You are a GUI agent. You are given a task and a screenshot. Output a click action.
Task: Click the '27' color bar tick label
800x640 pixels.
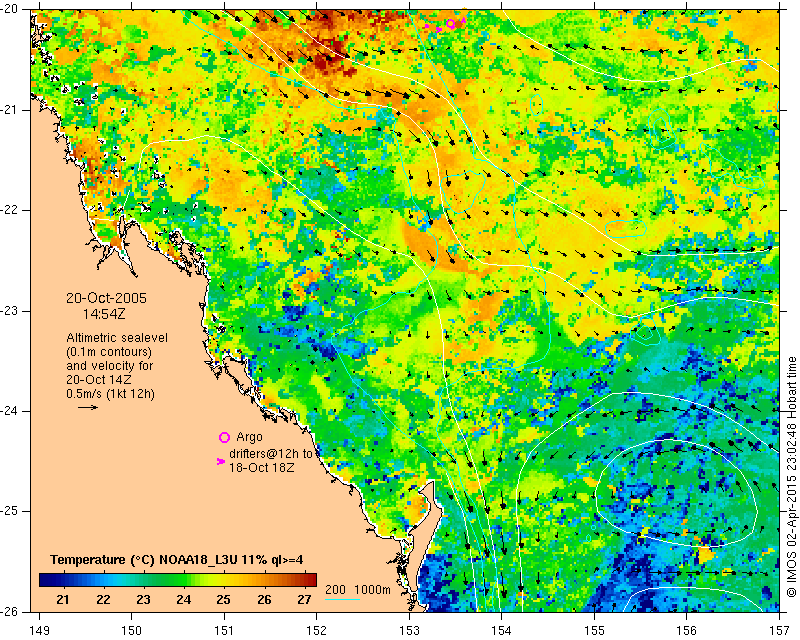point(304,599)
